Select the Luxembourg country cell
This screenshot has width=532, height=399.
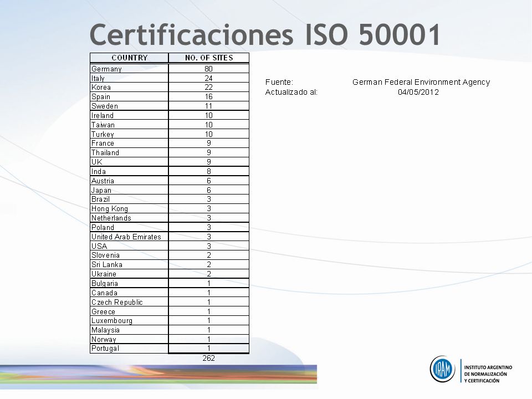(x=129, y=321)
